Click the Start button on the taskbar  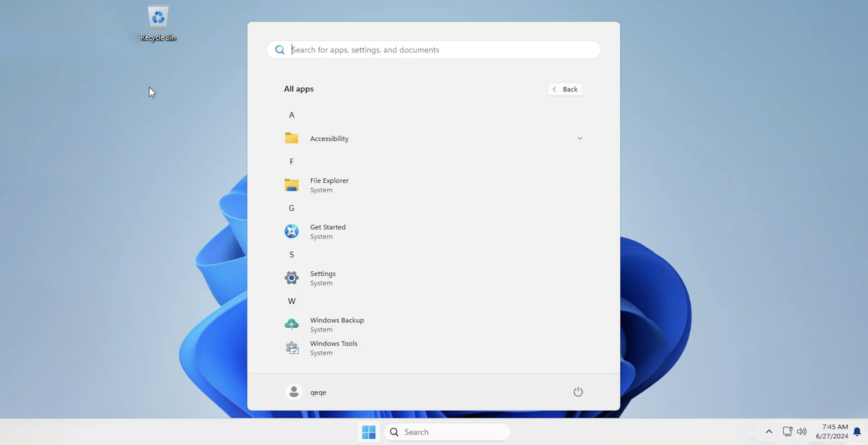(x=369, y=432)
